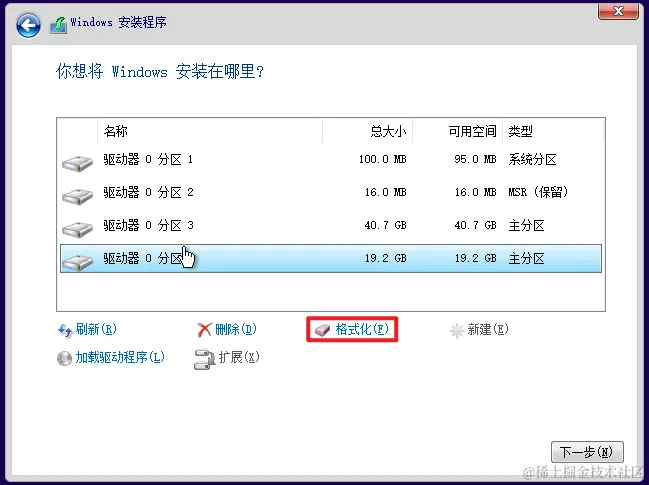649x485 pixels.
Task: Delete the partition with 删除(D)
Action: pyautogui.click(x=236, y=329)
